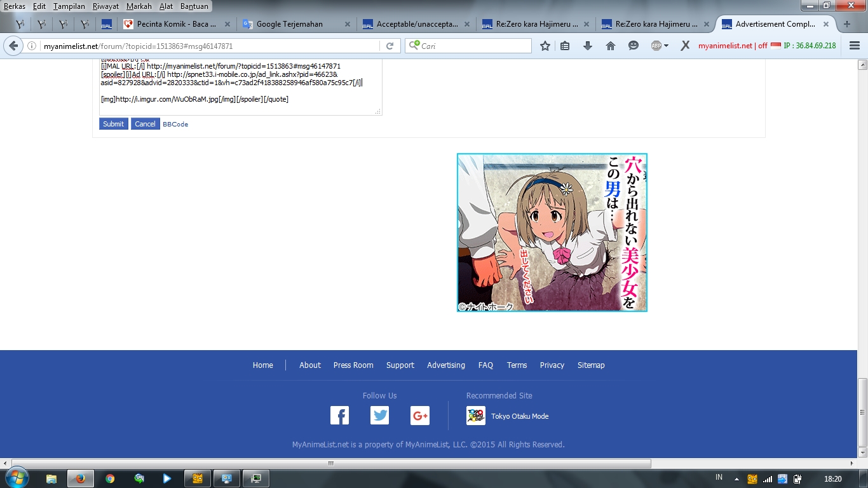Click inside the reply message text area
This screenshot has width=868, height=488.
(240, 88)
